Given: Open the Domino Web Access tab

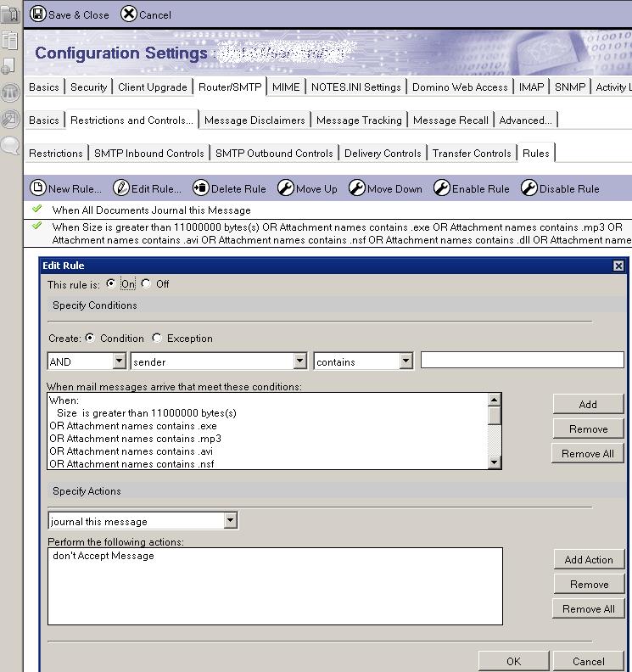Looking at the screenshot, I should tap(460, 87).
